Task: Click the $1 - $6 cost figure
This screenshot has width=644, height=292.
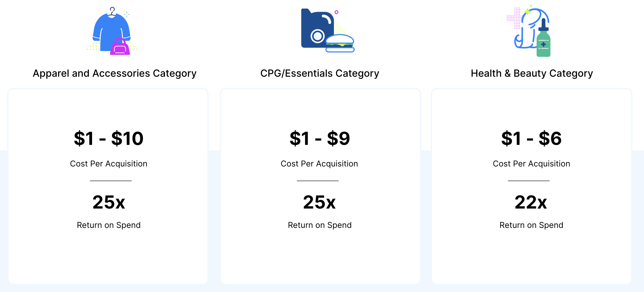Action: pos(531,138)
